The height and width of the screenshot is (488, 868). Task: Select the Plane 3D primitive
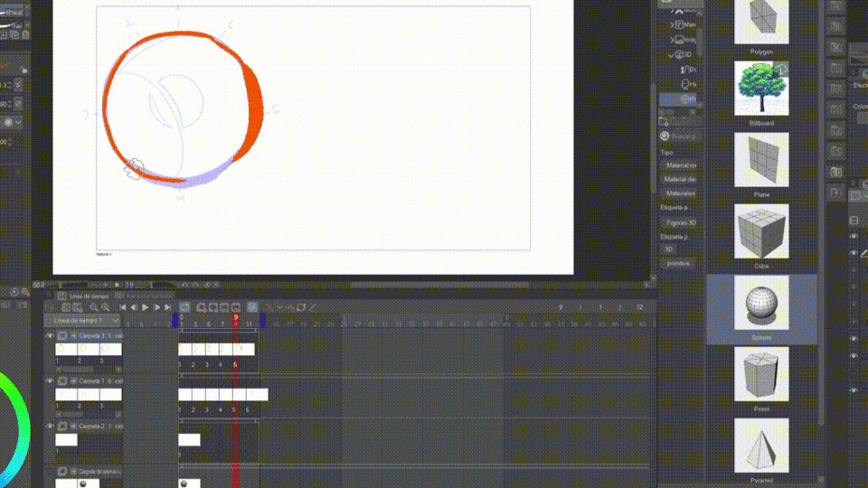click(761, 160)
